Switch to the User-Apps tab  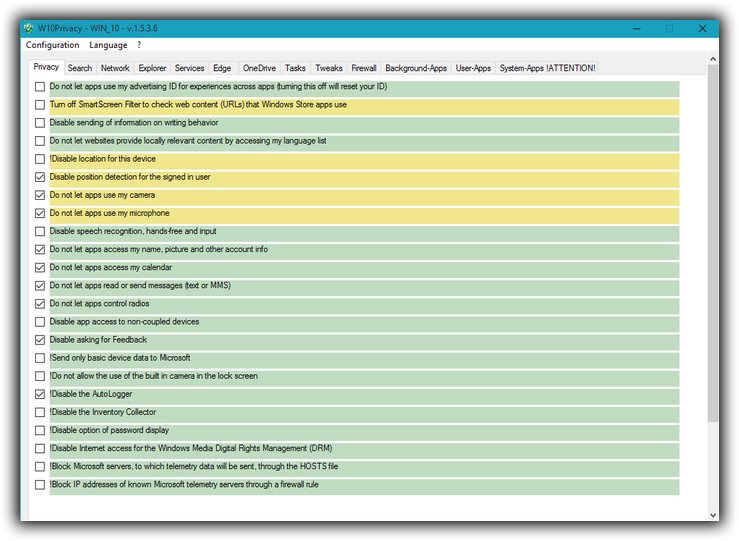(x=473, y=68)
